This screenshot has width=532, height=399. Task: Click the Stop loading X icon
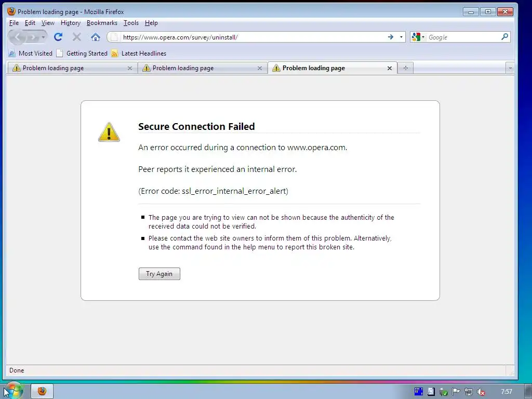click(x=77, y=37)
